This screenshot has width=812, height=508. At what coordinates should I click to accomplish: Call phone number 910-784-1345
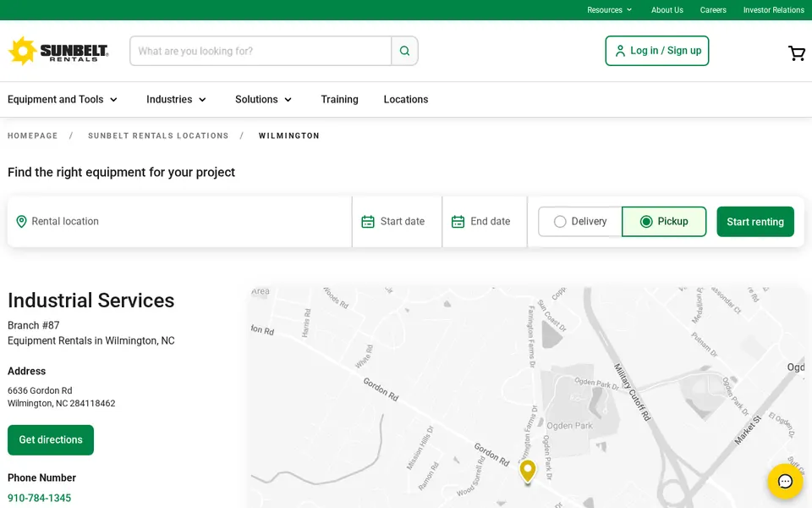point(40,498)
